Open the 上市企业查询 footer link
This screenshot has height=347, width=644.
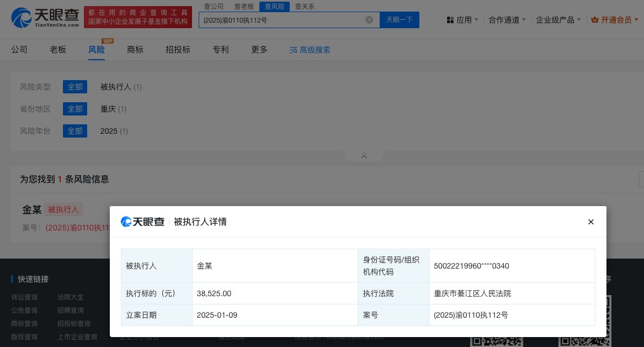coord(77,337)
